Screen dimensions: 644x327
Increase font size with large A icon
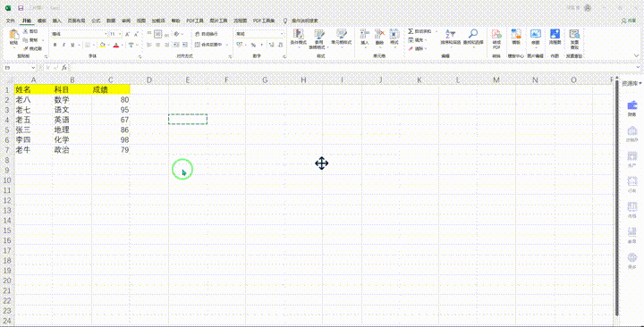[x=127, y=34]
